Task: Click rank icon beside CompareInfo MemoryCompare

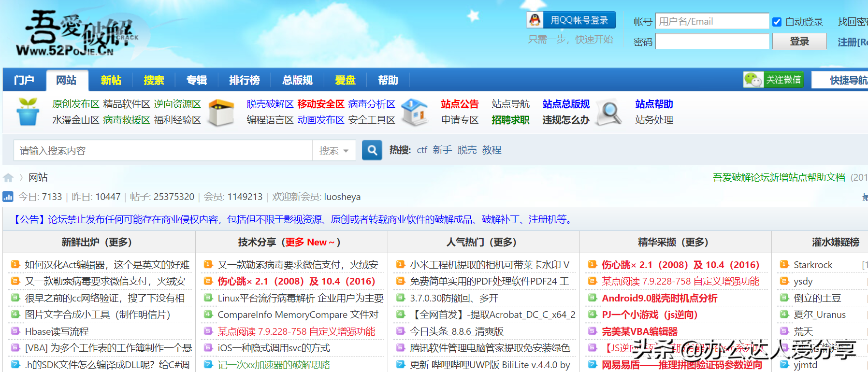Action: coord(208,315)
